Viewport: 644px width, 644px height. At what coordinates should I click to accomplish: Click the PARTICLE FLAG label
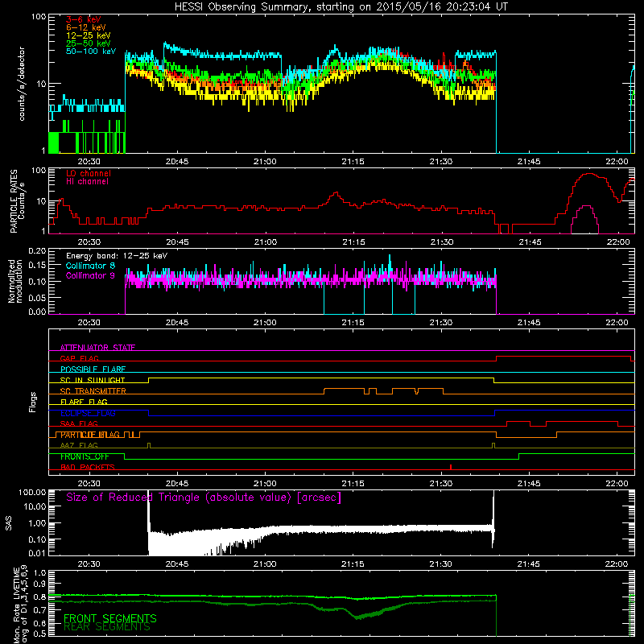pyautogui.click(x=90, y=435)
